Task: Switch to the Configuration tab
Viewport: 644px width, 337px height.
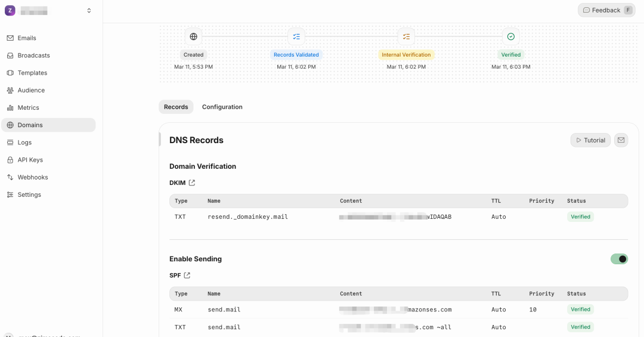Action: [x=222, y=107]
